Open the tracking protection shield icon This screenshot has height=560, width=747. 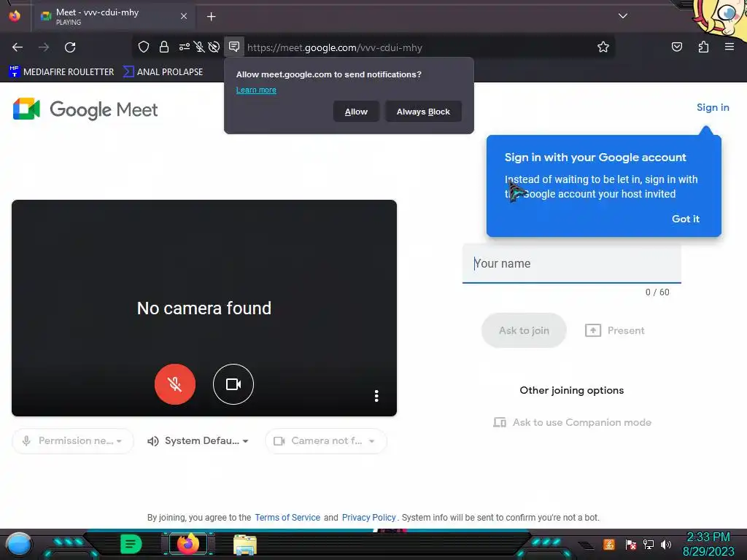click(144, 47)
